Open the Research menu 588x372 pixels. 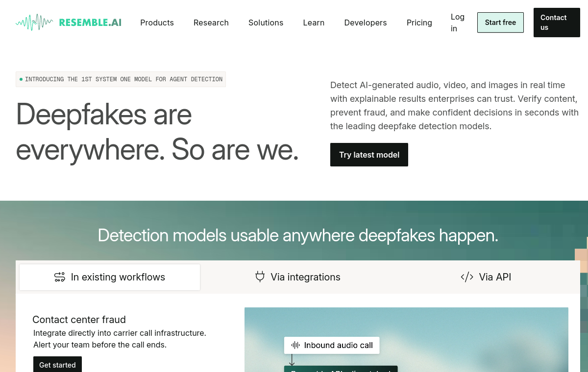tap(211, 23)
